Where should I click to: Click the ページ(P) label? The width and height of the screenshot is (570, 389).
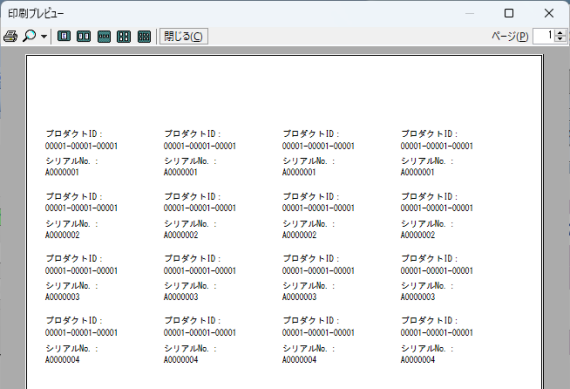point(510,36)
